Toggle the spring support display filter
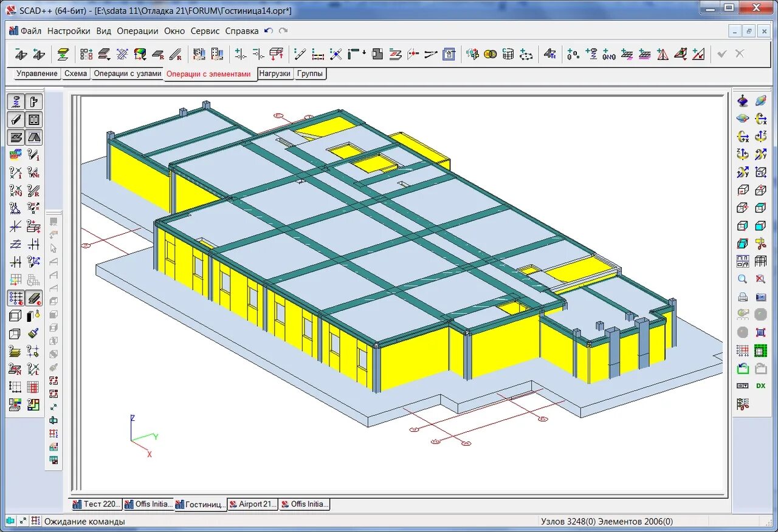Screen dimensions: 778x532 16,102
